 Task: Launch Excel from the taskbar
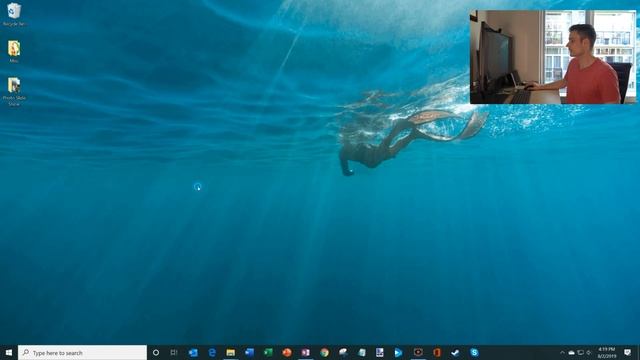point(268,353)
